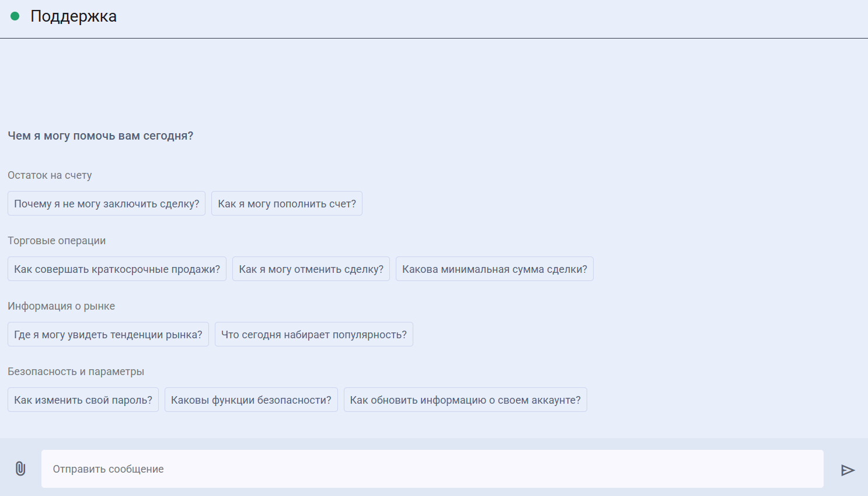Ask how to cancel a deal
The image size is (868, 496).
point(311,269)
